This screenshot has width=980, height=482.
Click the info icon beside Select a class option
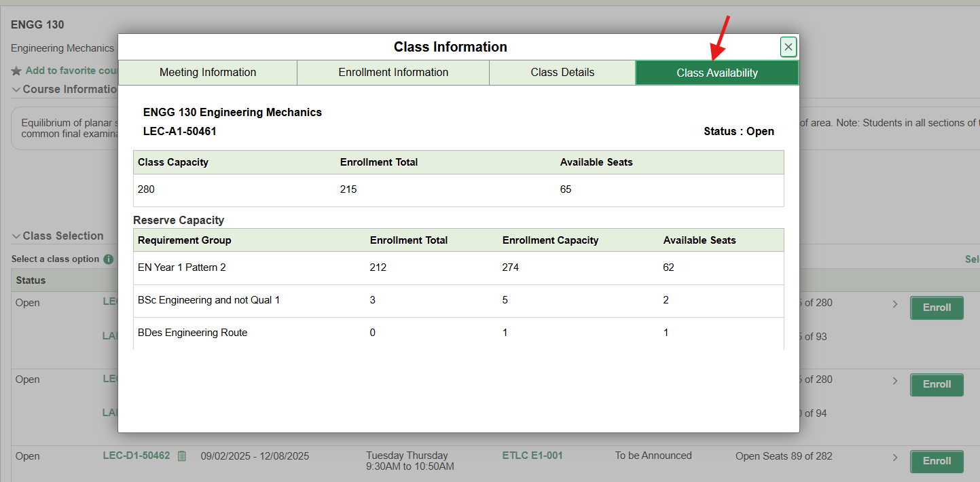click(108, 259)
